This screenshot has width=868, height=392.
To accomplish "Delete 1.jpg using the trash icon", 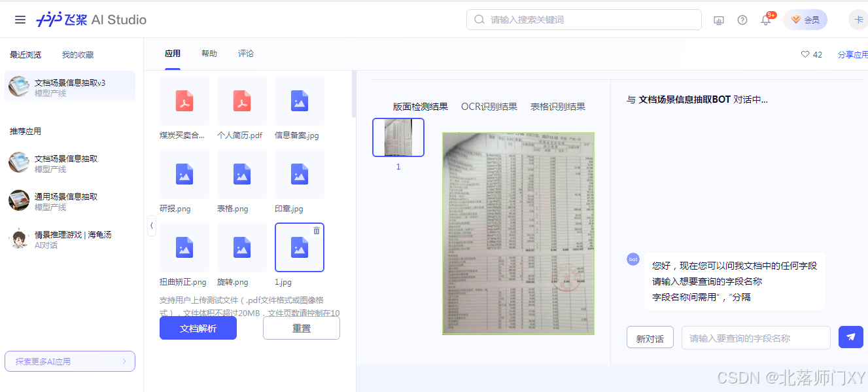I will click(x=317, y=230).
